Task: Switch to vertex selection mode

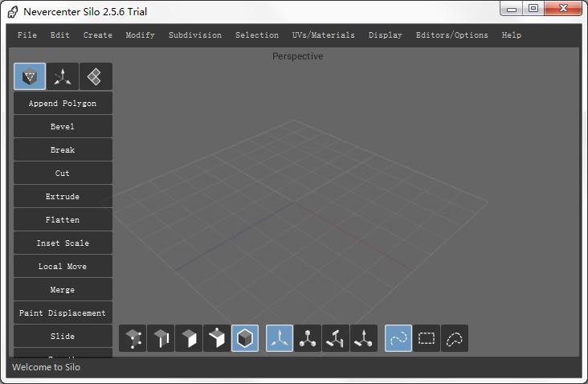Action: pos(133,338)
